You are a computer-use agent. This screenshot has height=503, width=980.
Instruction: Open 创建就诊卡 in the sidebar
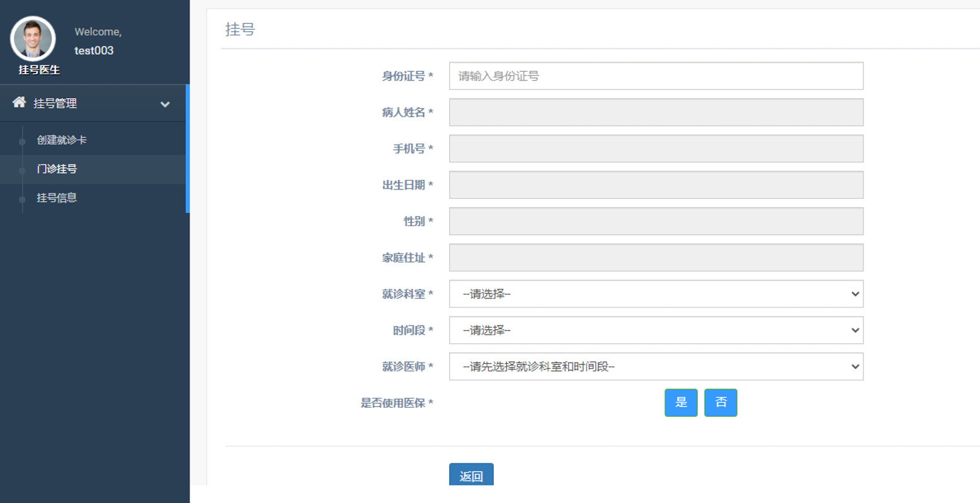pos(62,140)
